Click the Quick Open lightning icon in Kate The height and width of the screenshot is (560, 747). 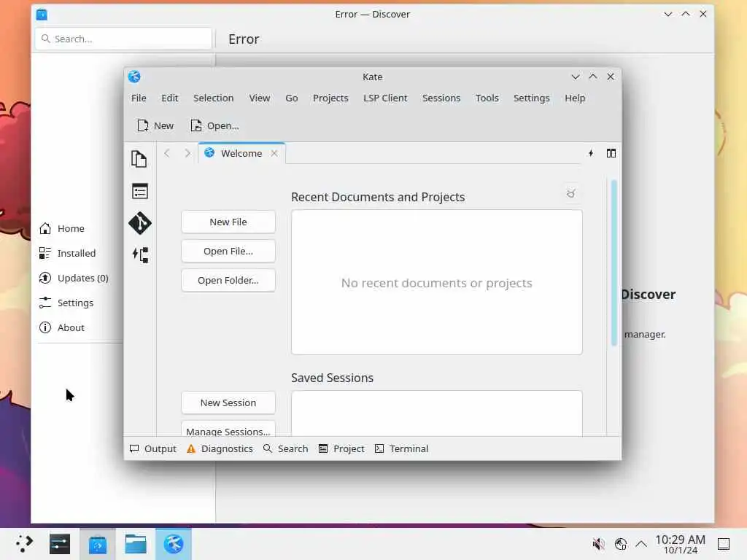coord(591,153)
